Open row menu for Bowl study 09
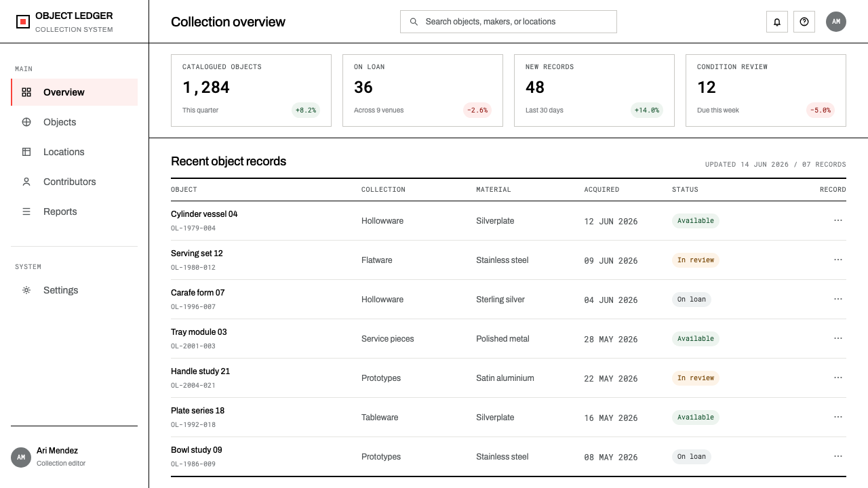This screenshot has width=868, height=488. (838, 456)
